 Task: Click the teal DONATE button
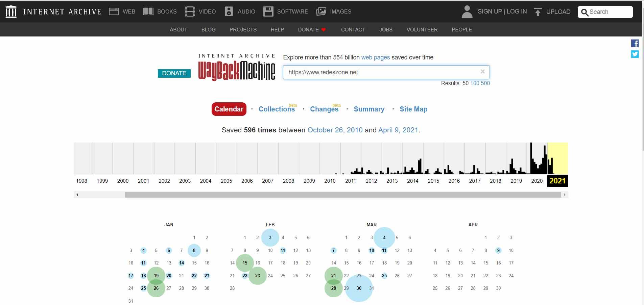174,73
